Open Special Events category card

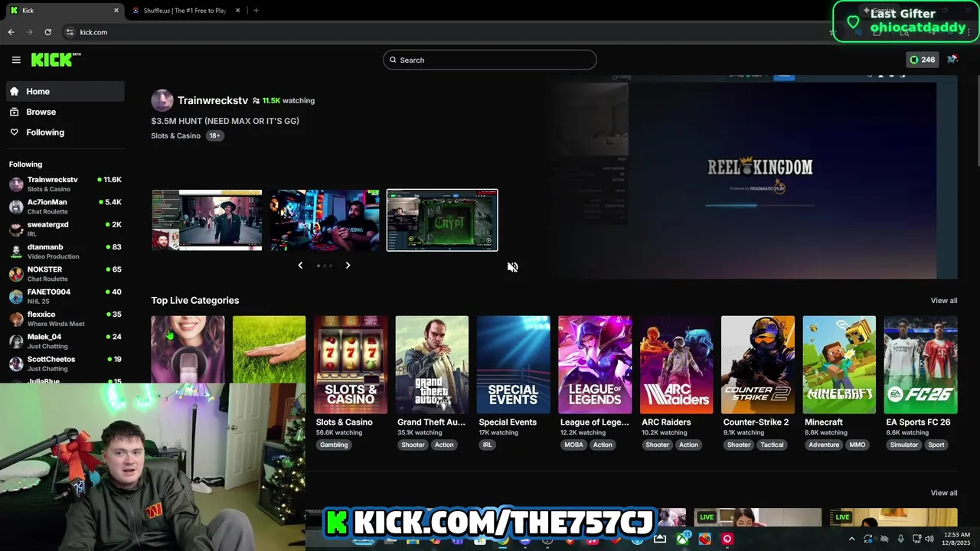click(513, 364)
